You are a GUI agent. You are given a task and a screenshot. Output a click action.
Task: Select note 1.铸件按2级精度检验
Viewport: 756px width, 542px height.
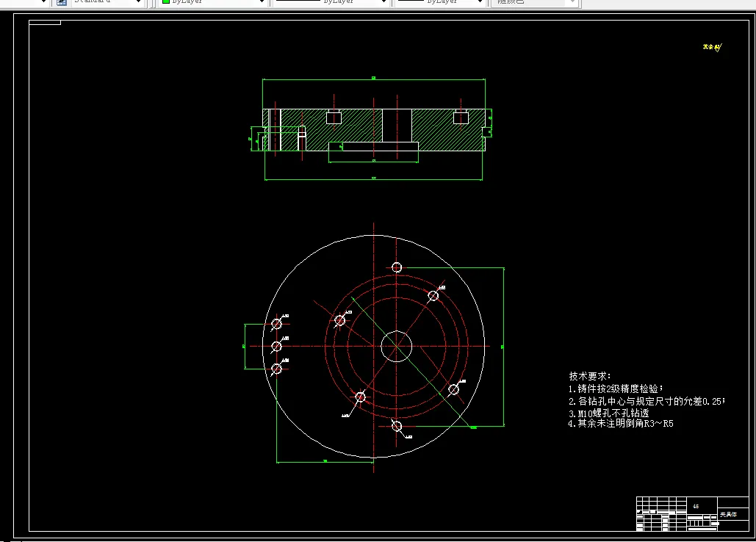click(615, 389)
